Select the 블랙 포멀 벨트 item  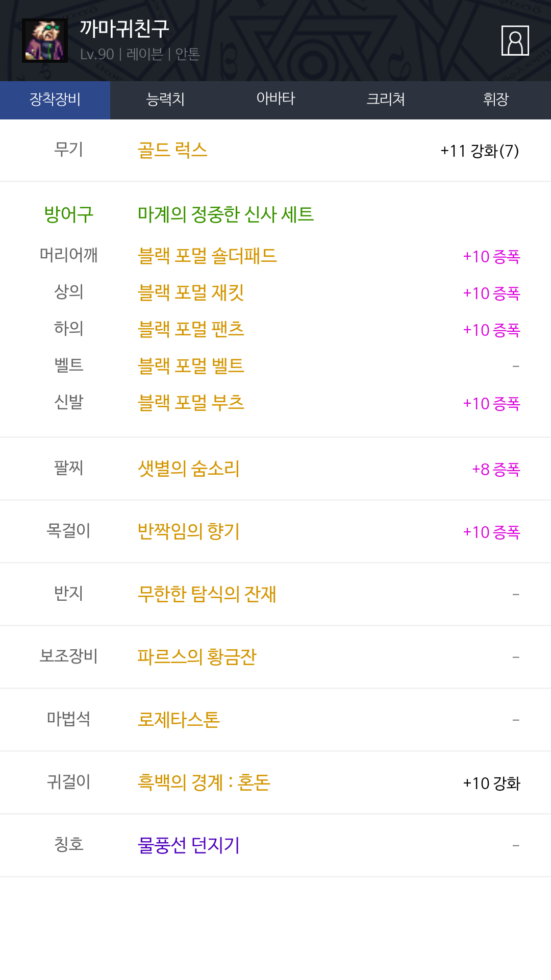coord(191,366)
